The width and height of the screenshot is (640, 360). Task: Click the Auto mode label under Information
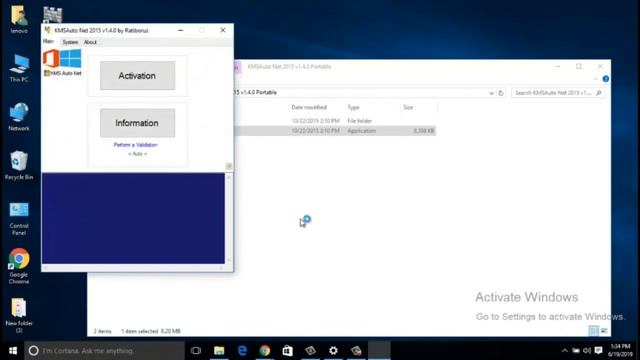pos(138,154)
